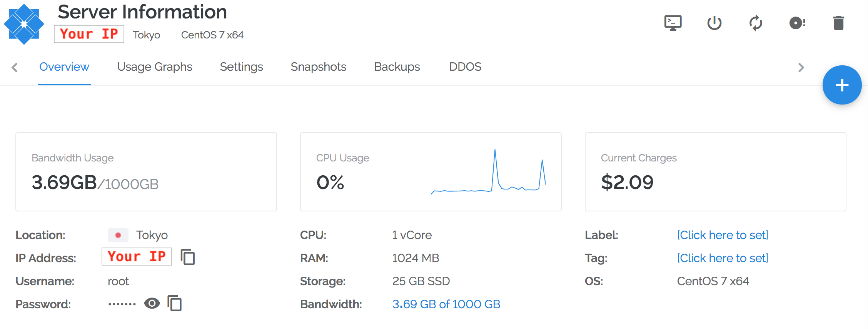Copy the password to clipboard
The height and width of the screenshot is (329, 868).
[x=175, y=303]
